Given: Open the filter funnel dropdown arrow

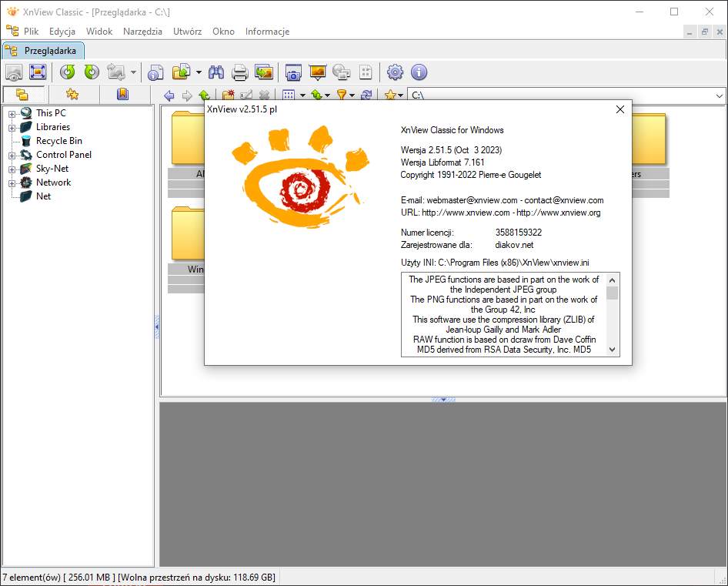Looking at the screenshot, I should [x=352, y=95].
